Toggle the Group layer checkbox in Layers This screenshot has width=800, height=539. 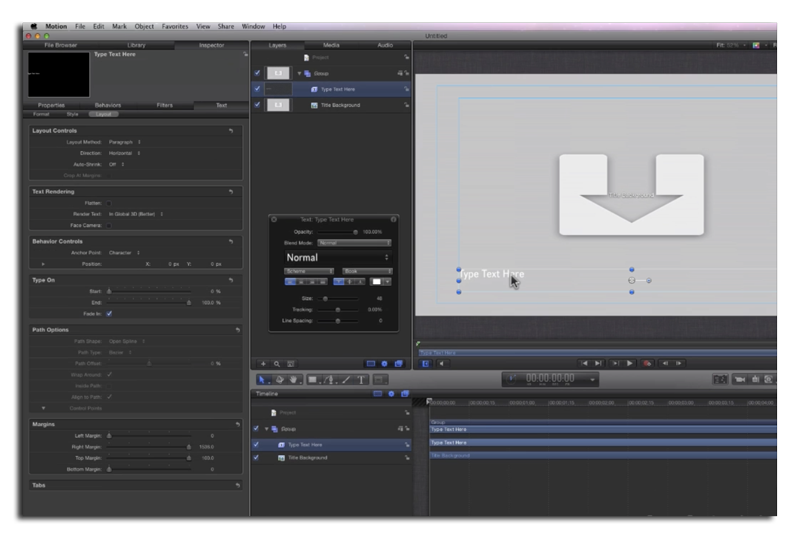(x=257, y=73)
